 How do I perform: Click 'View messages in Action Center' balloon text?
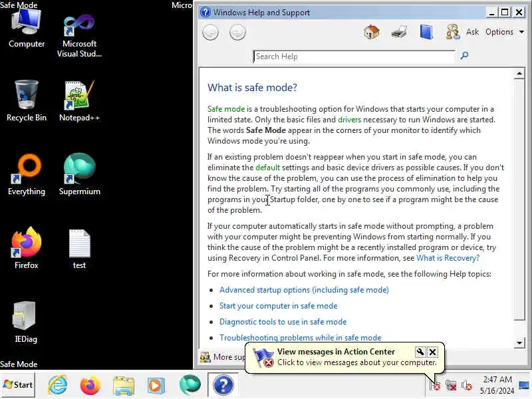tap(336, 352)
